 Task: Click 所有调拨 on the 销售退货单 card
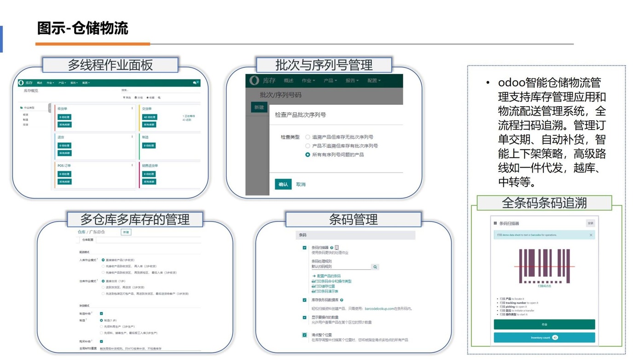149,181
